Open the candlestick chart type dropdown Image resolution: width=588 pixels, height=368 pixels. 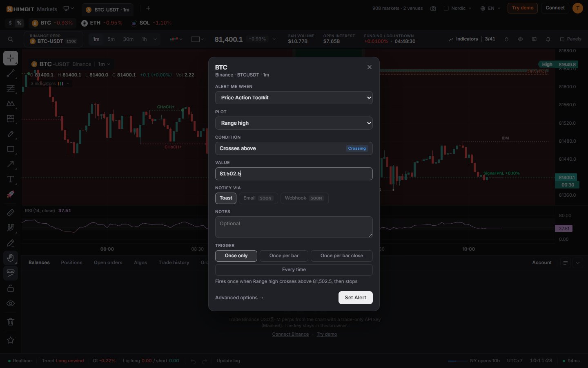coord(176,39)
